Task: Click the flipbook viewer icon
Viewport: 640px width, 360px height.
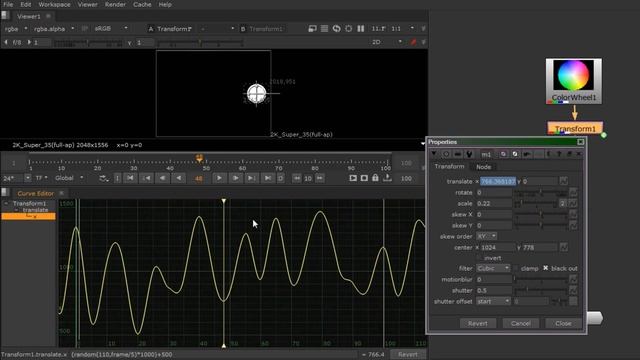Action: 353,178
